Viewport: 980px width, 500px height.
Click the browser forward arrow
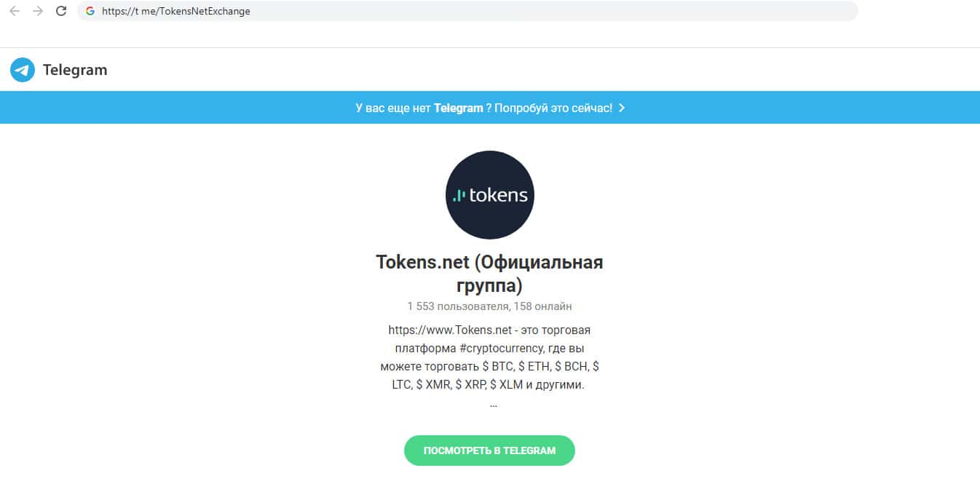[x=38, y=11]
